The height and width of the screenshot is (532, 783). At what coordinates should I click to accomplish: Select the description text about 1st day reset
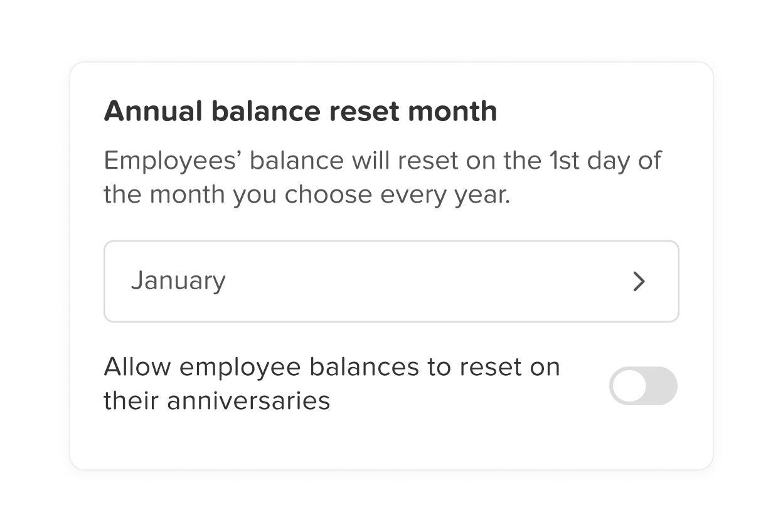381,178
